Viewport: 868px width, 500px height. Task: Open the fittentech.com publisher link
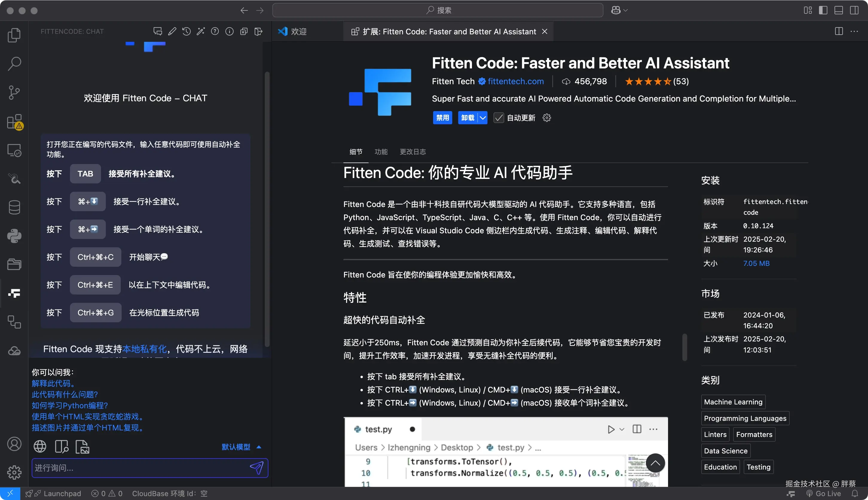pyautogui.click(x=515, y=81)
